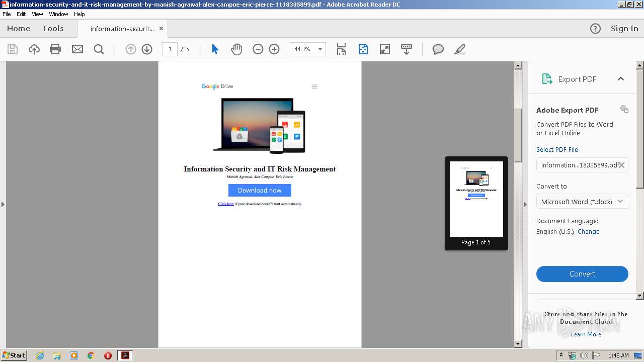Viewport: 644px width, 362px height.
Task: Select the Selection arrow tool
Action: 215,49
